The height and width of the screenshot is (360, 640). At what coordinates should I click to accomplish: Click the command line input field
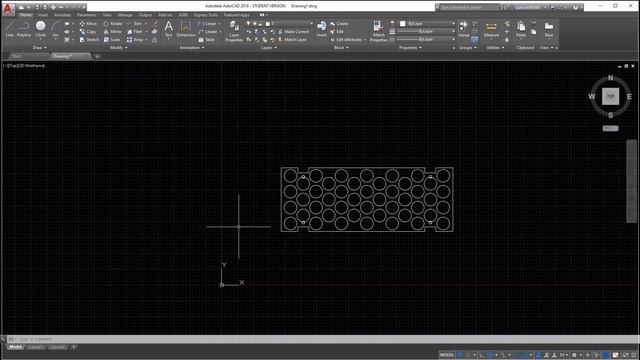click(322, 339)
